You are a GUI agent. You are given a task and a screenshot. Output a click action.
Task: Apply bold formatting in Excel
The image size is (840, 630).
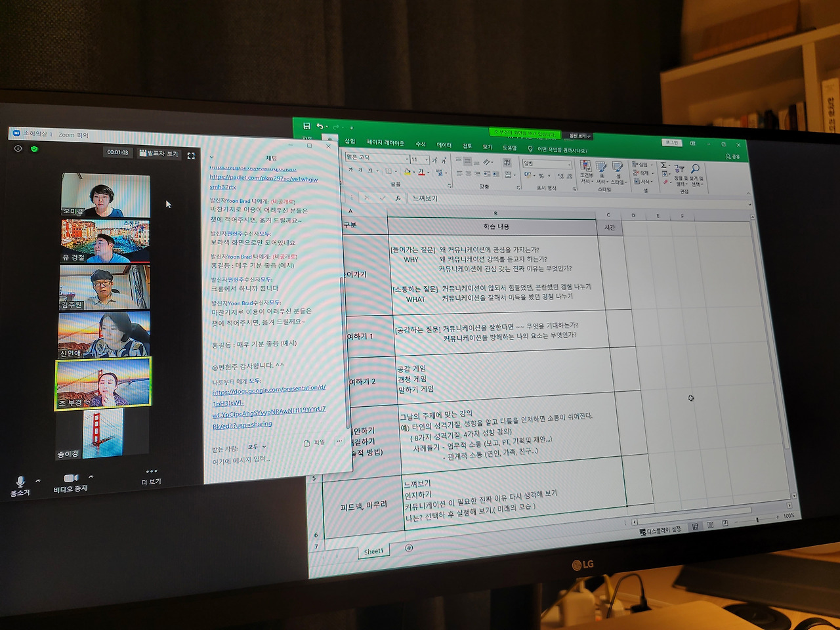350,170
